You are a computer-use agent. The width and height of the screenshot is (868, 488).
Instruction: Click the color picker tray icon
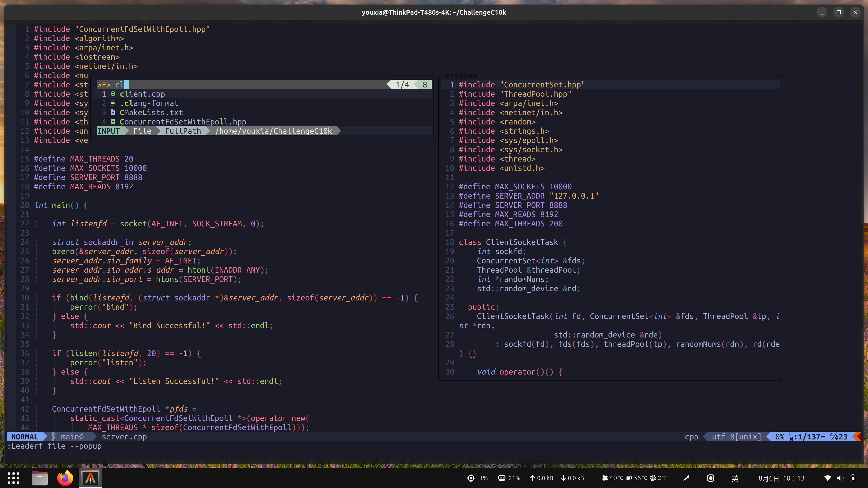(x=686, y=478)
